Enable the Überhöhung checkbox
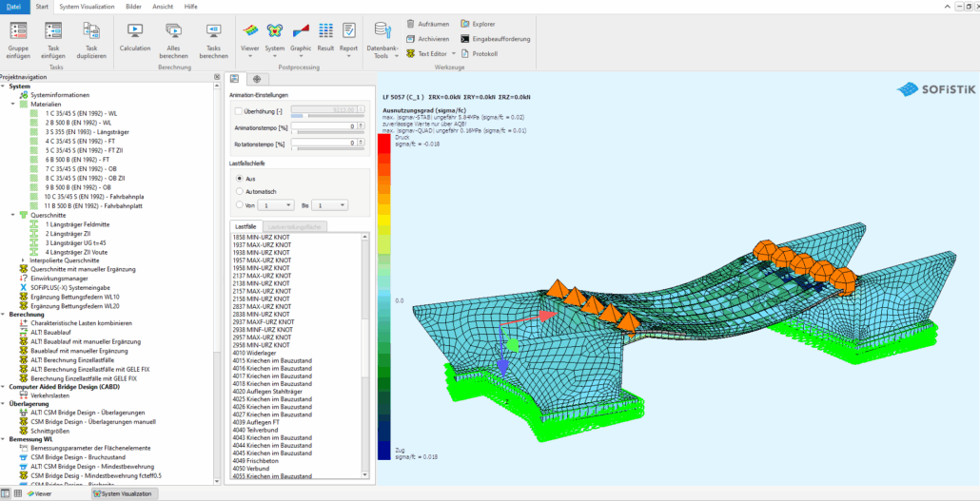The height and width of the screenshot is (501, 980). [x=238, y=110]
